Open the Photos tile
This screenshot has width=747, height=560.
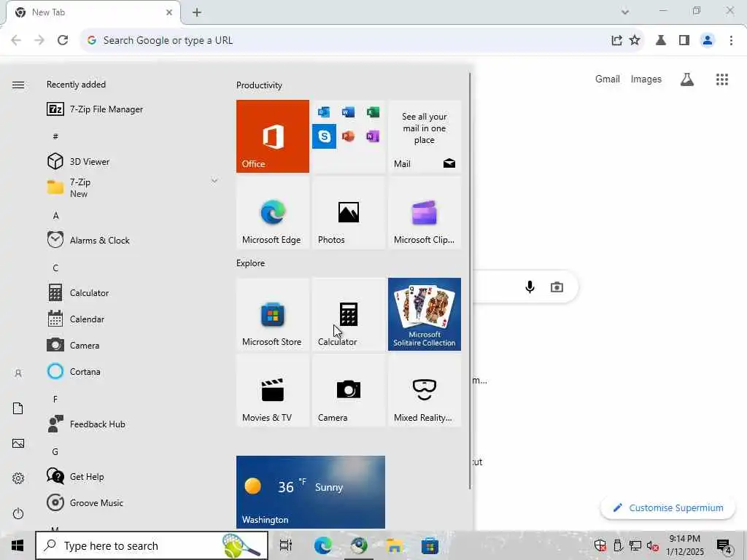point(348,212)
